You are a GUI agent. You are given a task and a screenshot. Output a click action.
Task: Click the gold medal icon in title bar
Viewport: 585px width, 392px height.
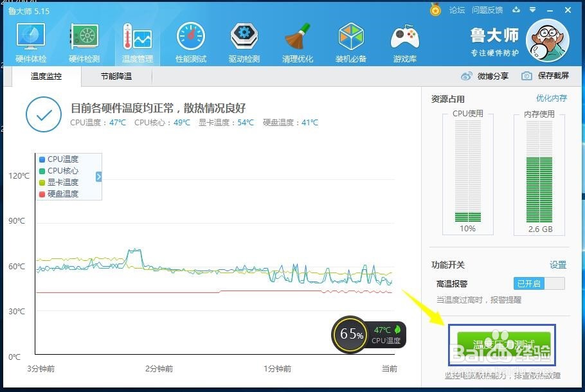pos(435,10)
